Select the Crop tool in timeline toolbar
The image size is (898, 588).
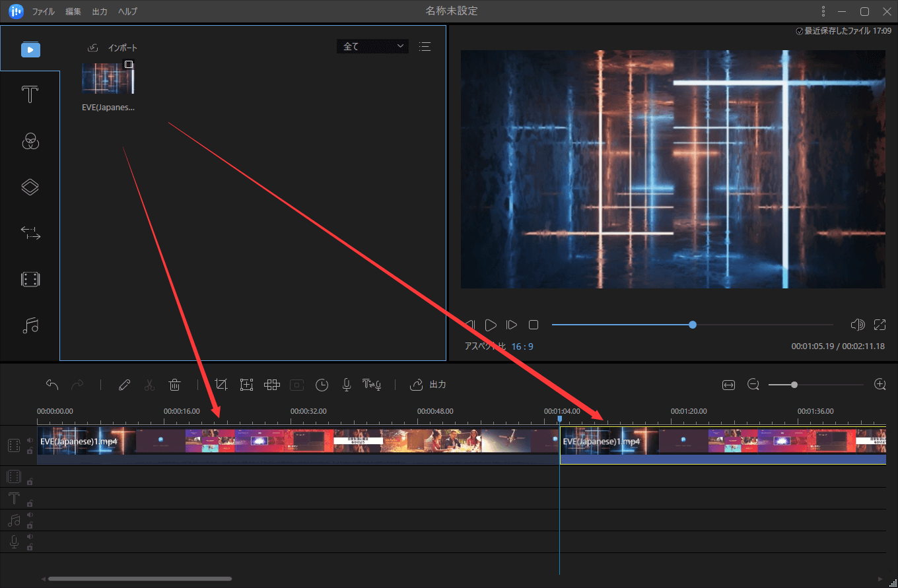click(221, 385)
